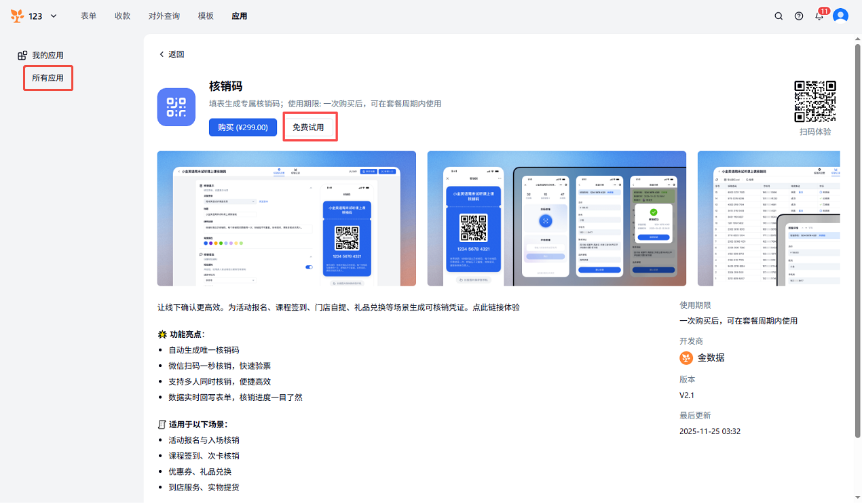This screenshot has width=862, height=504.
Task: Select 所有应用 in the sidebar
Action: 48,78
